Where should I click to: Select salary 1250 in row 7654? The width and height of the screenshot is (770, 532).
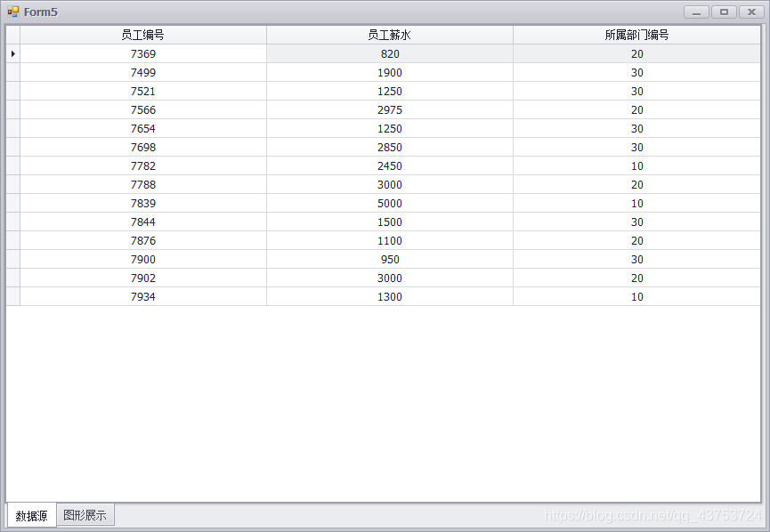coord(389,128)
